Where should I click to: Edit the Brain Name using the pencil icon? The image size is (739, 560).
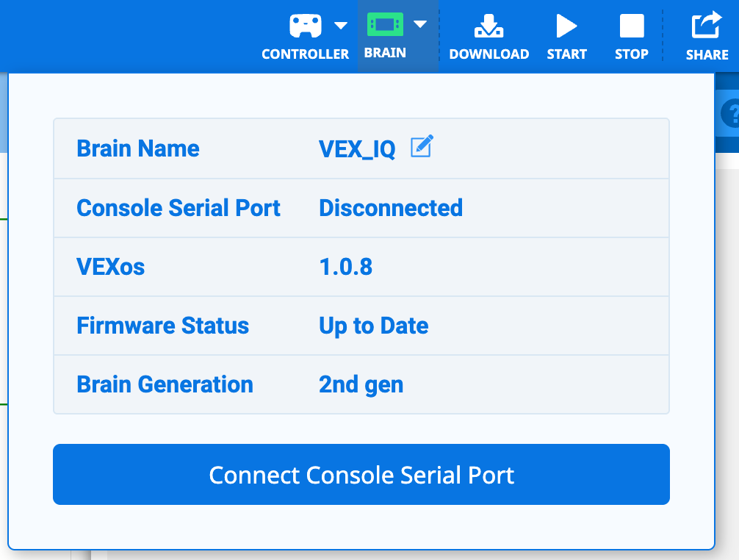[x=421, y=147]
